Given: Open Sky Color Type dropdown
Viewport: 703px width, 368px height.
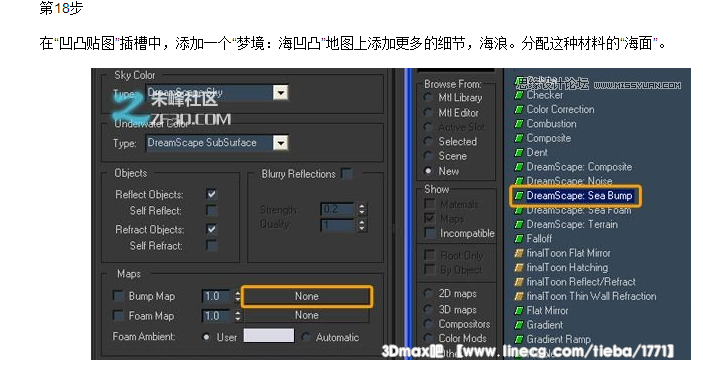Looking at the screenshot, I should point(281,93).
